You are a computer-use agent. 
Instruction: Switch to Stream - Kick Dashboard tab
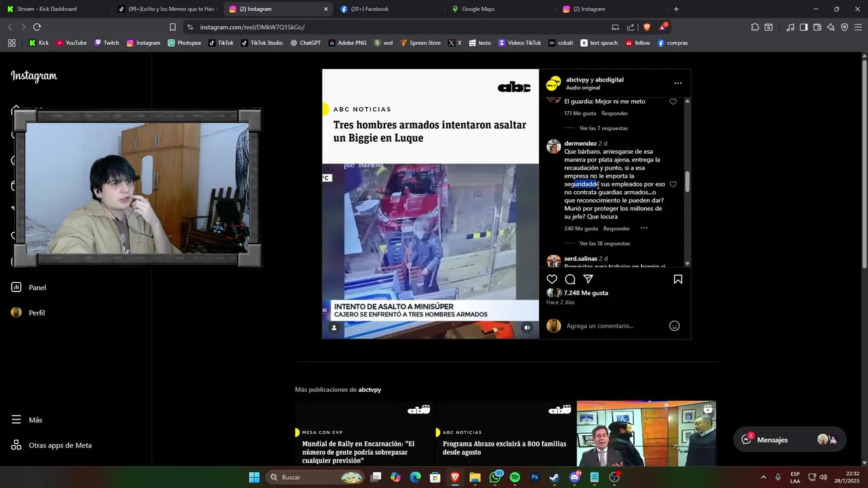click(56, 9)
